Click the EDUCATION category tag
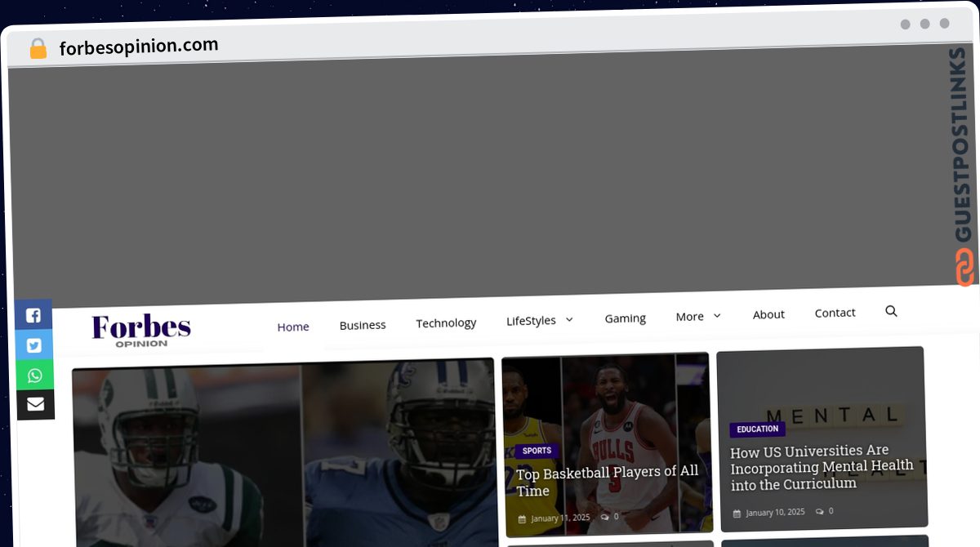The width and height of the screenshot is (980, 547). point(757,429)
